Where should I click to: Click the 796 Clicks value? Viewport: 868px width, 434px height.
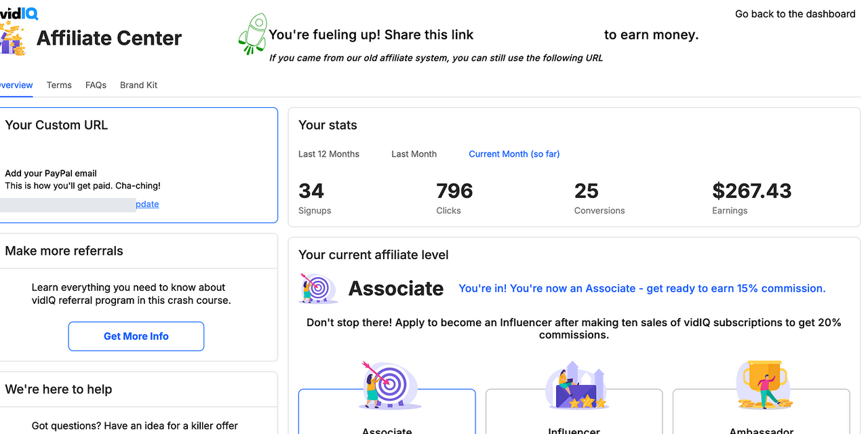454,191
